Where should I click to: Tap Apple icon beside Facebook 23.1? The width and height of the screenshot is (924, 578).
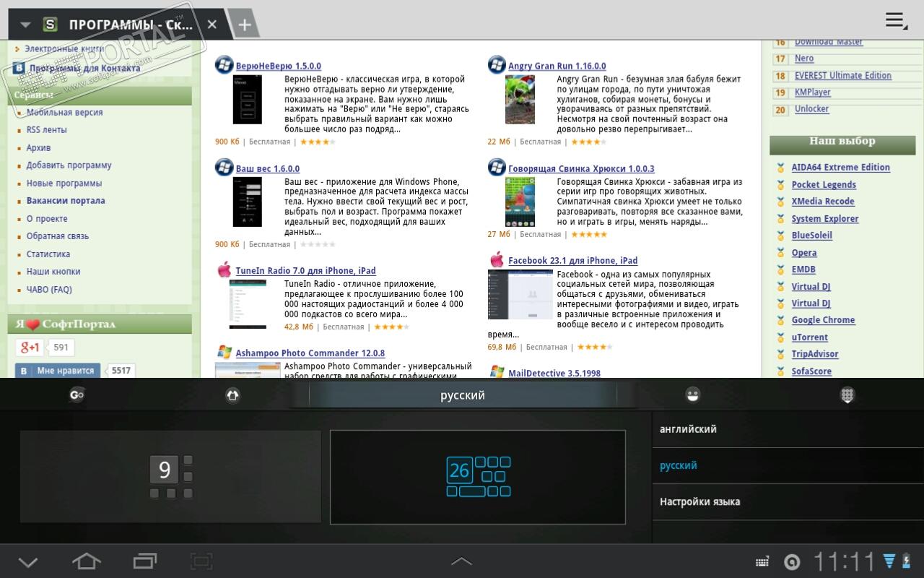(x=497, y=260)
